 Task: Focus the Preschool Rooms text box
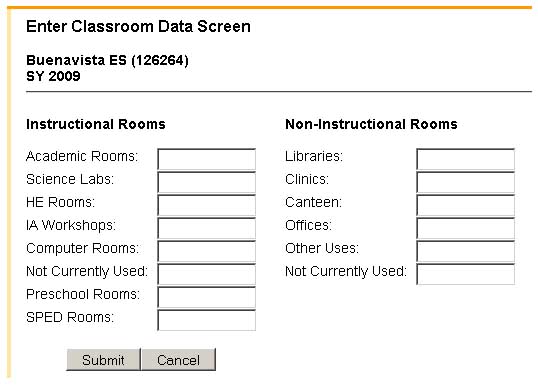pyautogui.click(x=207, y=297)
